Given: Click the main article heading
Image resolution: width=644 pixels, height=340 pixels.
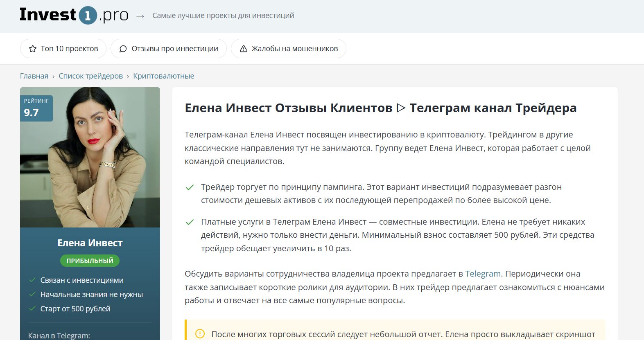Looking at the screenshot, I should (x=380, y=108).
